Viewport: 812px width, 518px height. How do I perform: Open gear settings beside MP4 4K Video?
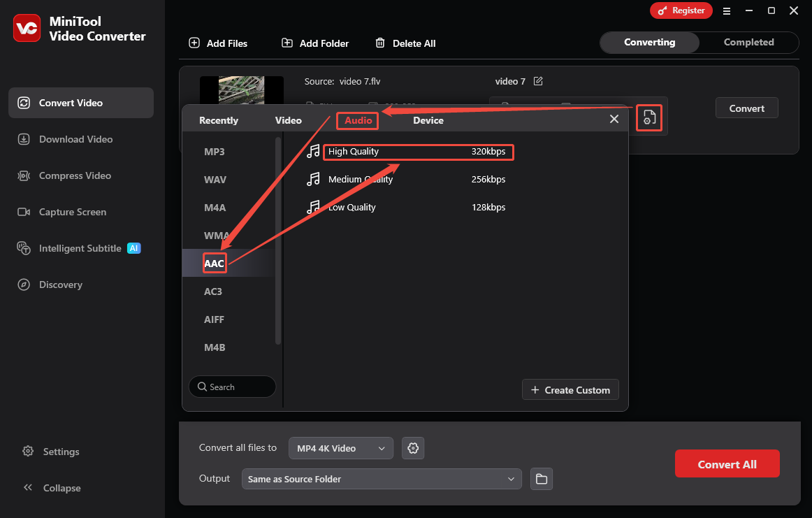[413, 448]
